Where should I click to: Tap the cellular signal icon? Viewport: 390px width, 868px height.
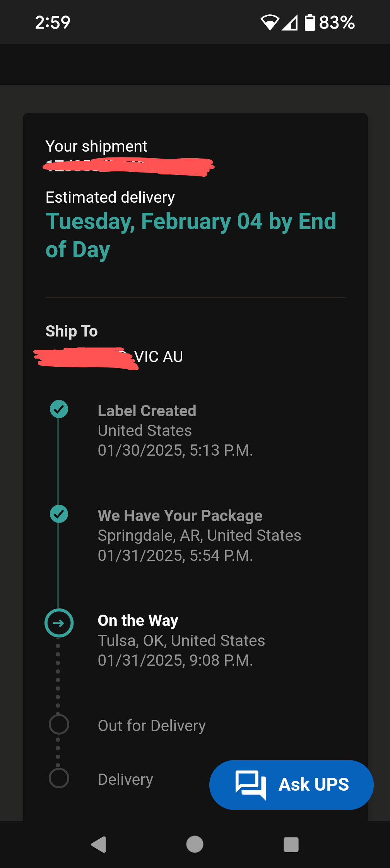tap(290, 22)
